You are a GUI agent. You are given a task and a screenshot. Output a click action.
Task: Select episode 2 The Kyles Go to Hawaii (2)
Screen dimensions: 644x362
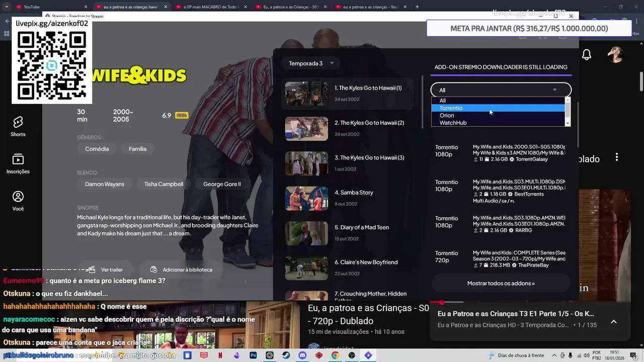348,129
